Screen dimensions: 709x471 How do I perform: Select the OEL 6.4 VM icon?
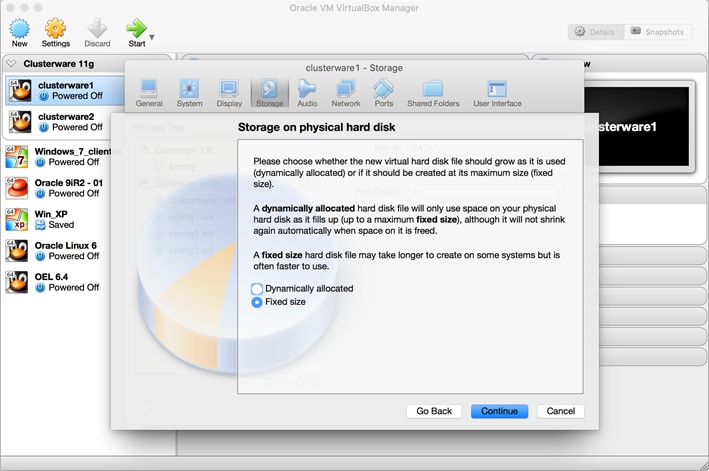point(17,282)
